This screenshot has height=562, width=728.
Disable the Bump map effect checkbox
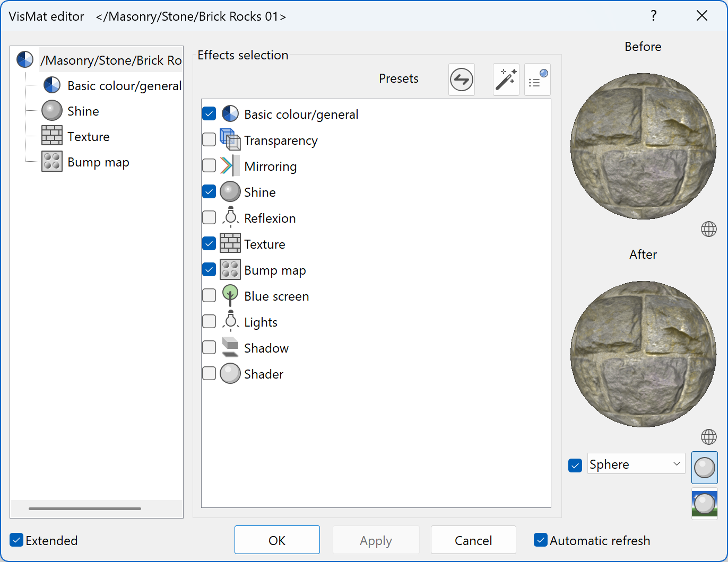[209, 269]
